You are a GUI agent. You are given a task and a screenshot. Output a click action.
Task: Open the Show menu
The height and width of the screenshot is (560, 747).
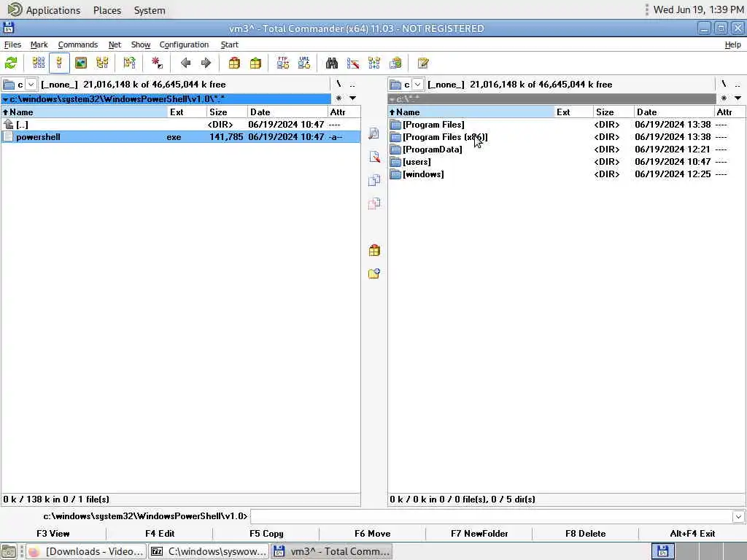pyautogui.click(x=141, y=44)
